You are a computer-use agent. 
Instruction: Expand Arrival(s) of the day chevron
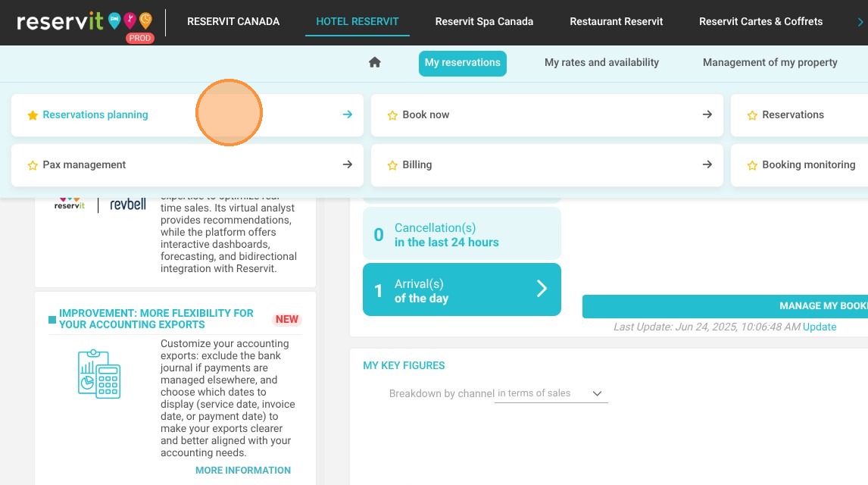coord(542,289)
